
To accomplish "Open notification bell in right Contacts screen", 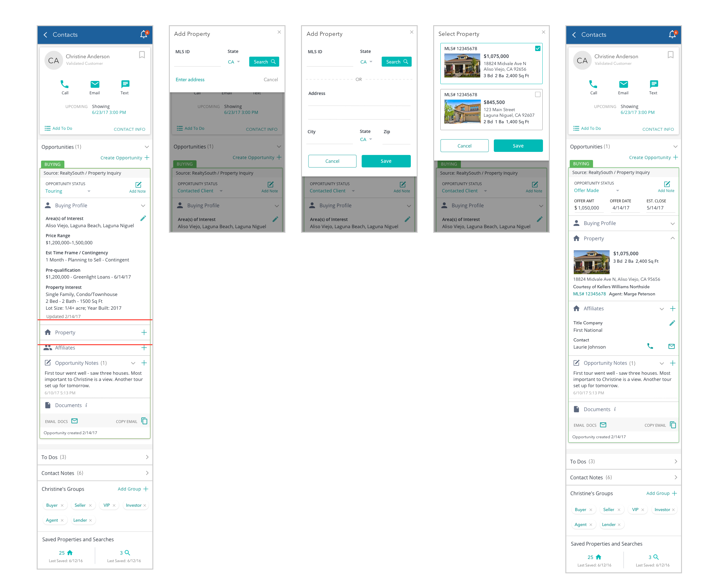I will [x=672, y=34].
